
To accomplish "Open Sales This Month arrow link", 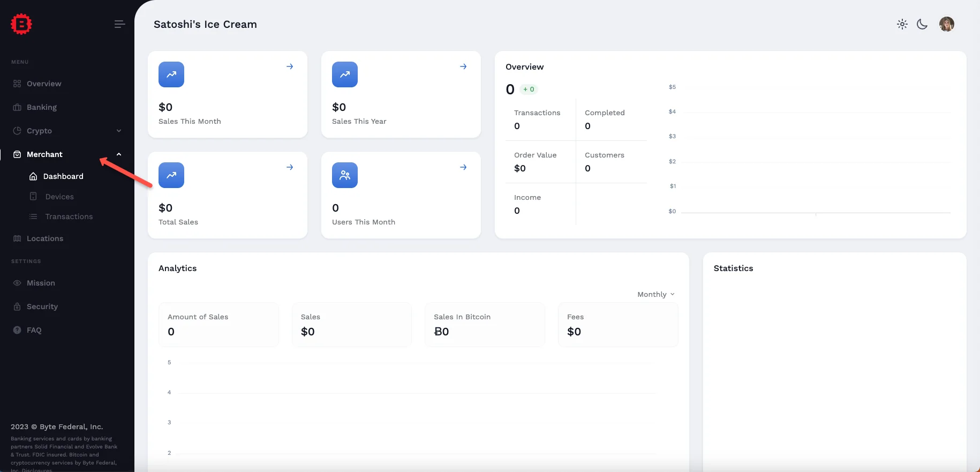I will [x=290, y=66].
